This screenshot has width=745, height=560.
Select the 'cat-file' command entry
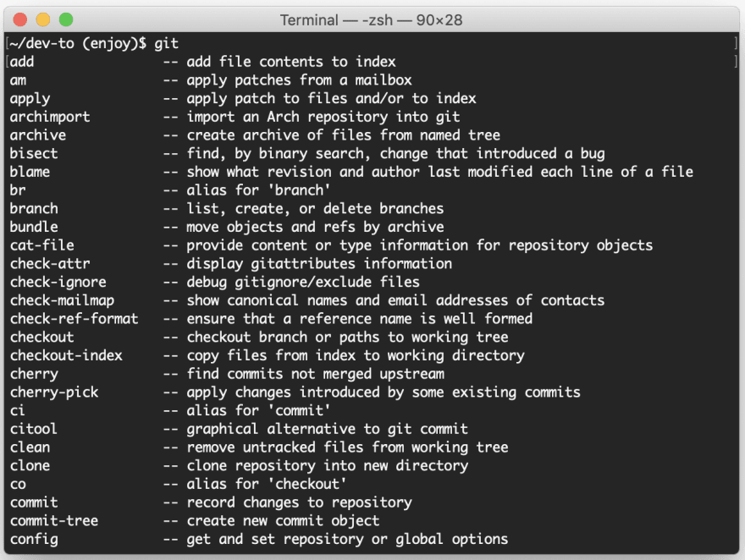pos(41,245)
